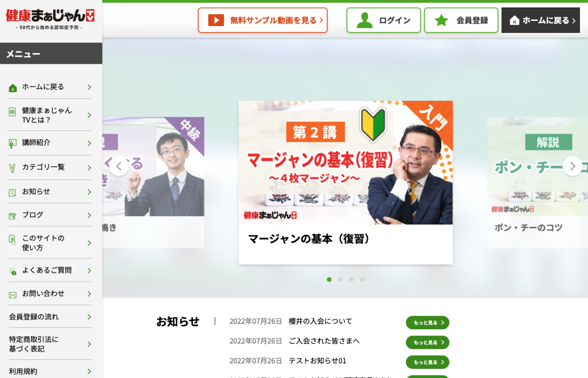The height and width of the screenshot is (378, 588).
Task: Click the green person icon beside ログイン
Action: (365, 20)
